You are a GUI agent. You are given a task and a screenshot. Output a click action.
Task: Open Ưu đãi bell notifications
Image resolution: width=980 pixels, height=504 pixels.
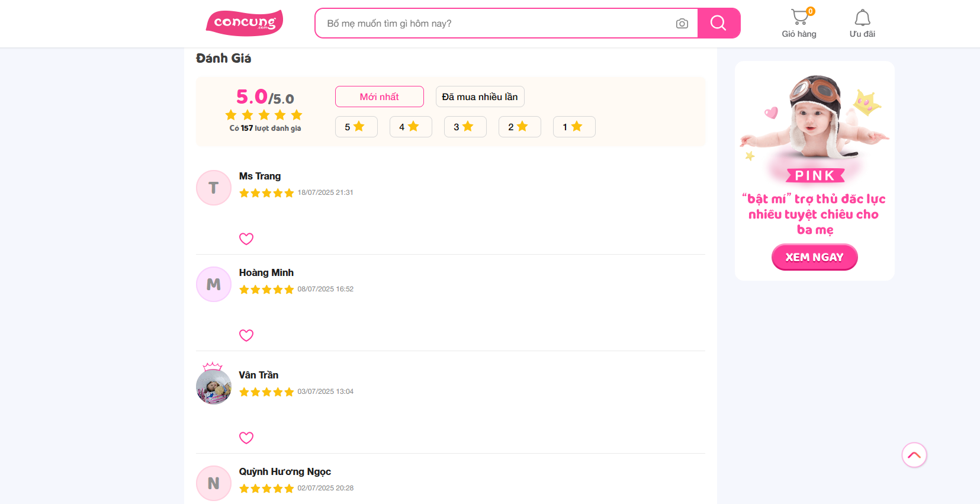[862, 24]
